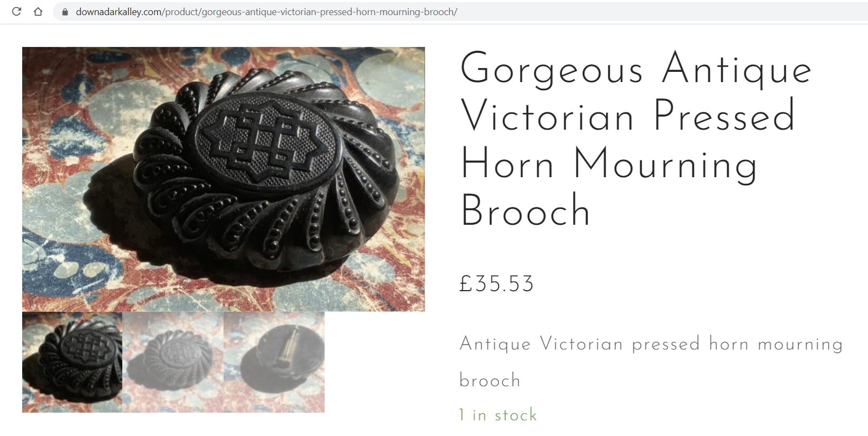Reload the page with the refresh icon
The height and width of the screenshot is (436, 868).
(16, 11)
